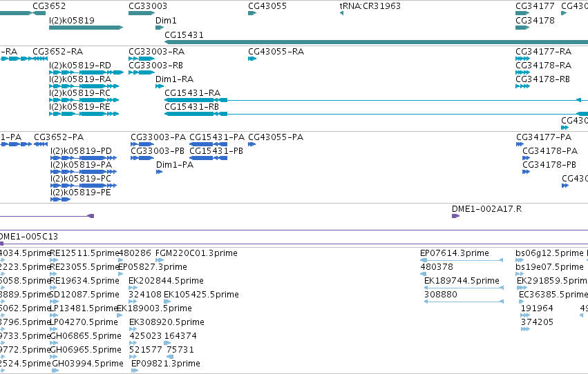Click insertion 480378
This screenshot has width=588, height=374.
[437, 267]
